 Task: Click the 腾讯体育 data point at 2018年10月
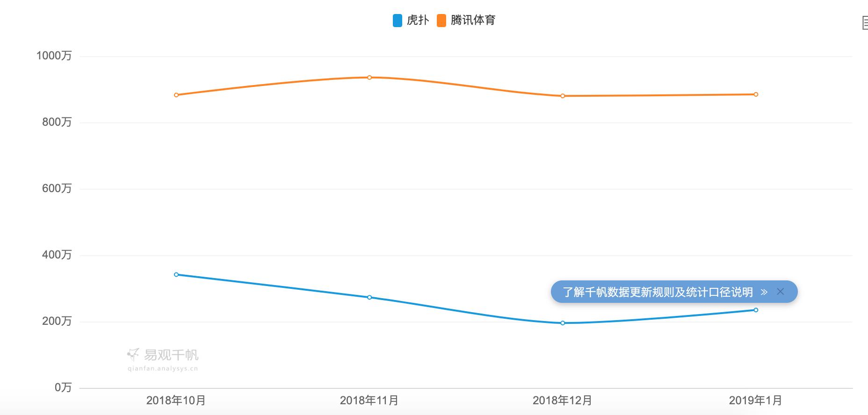176,95
